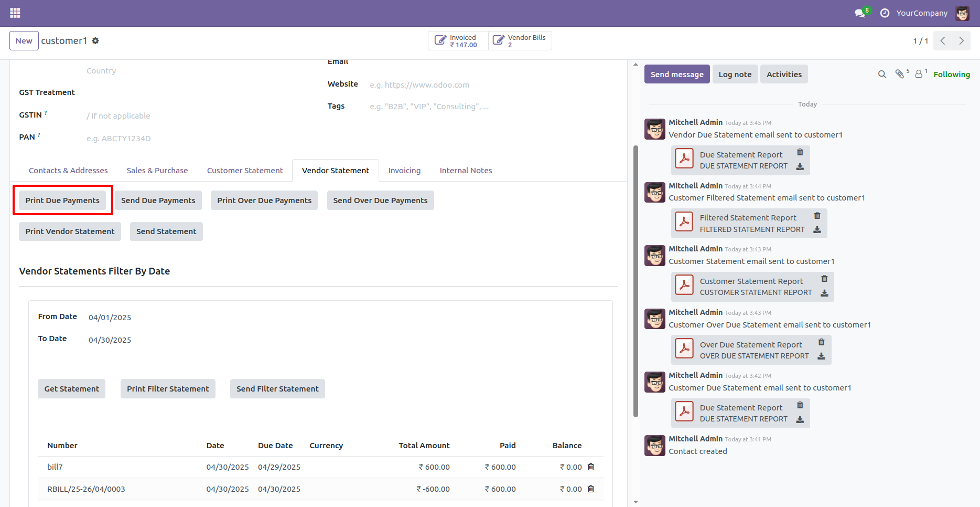Toggle Following in the chatter
The image size is (980, 507).
pyautogui.click(x=952, y=74)
